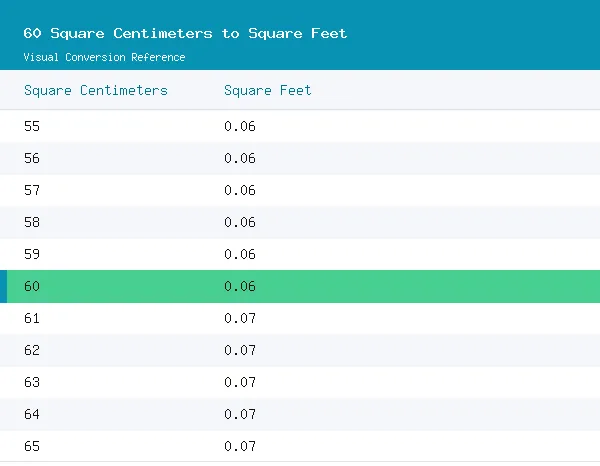Select the 'Square Centimeters' column header
Viewport: 600px width, 466px height.
coord(96,91)
